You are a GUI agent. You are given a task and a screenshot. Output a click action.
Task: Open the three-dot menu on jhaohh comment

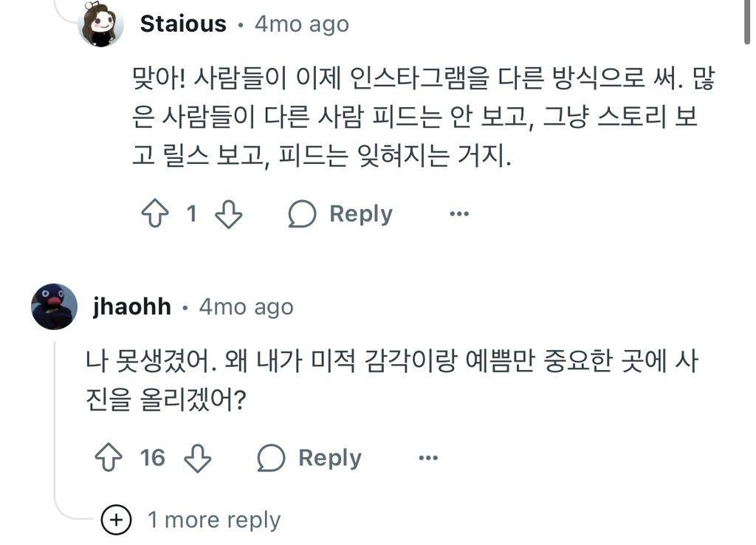click(428, 458)
